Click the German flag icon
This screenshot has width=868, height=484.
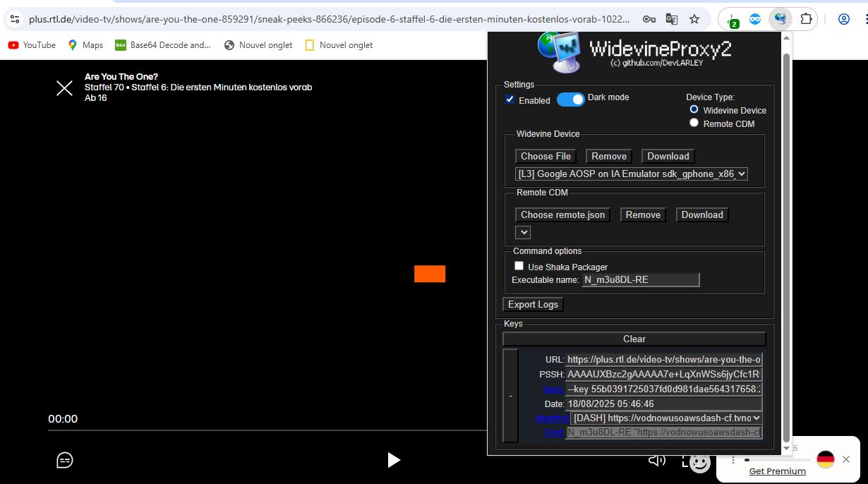tap(826, 459)
